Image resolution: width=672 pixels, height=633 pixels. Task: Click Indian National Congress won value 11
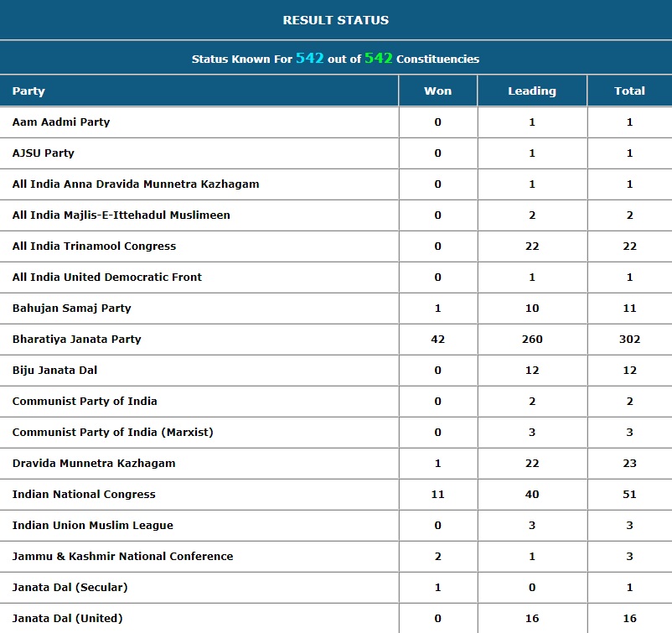[437, 495]
